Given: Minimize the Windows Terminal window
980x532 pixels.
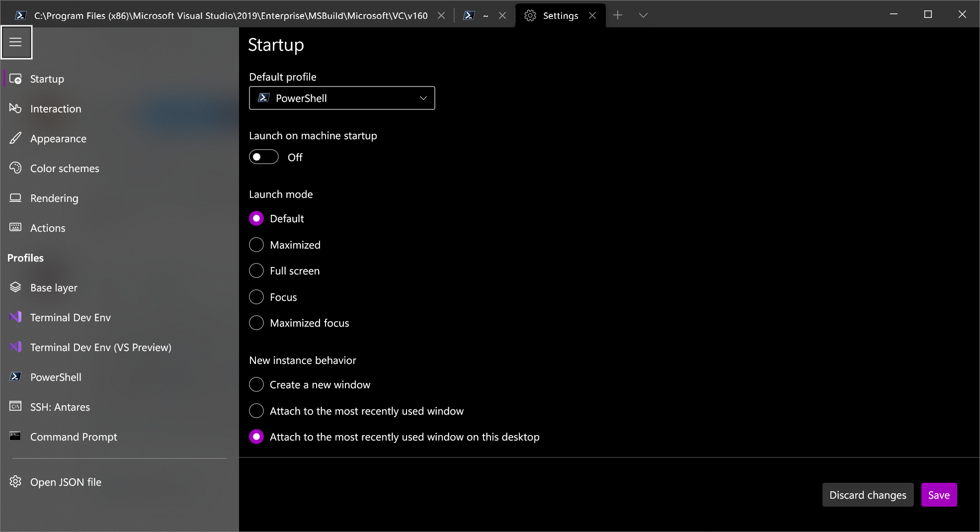Looking at the screenshot, I should (894, 14).
